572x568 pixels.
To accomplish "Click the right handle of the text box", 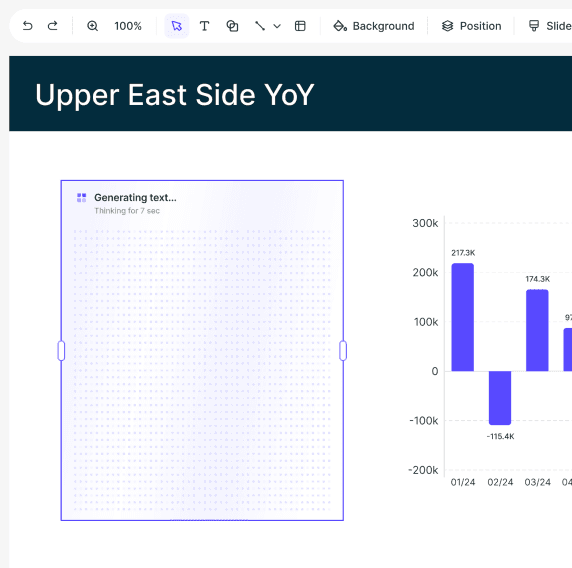I will [x=343, y=351].
